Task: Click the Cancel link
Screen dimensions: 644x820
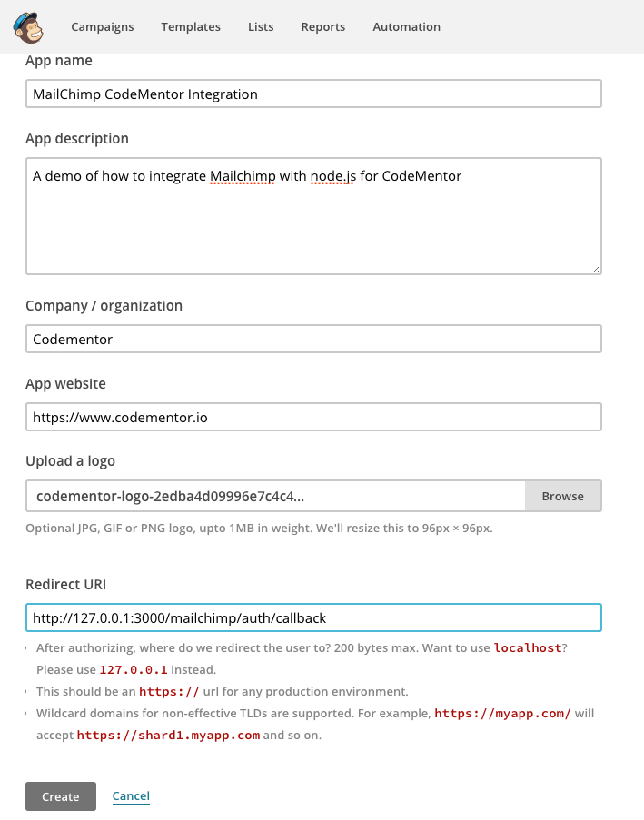Action: coord(131,796)
